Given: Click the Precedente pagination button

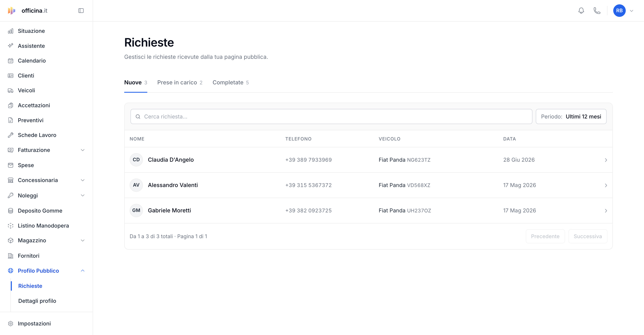Looking at the screenshot, I should tap(545, 236).
